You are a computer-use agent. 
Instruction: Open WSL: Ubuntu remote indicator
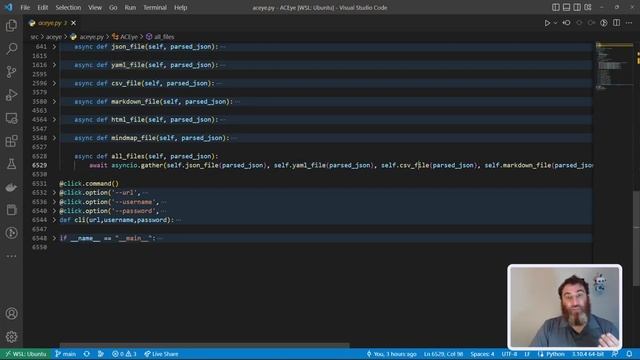tap(26, 354)
